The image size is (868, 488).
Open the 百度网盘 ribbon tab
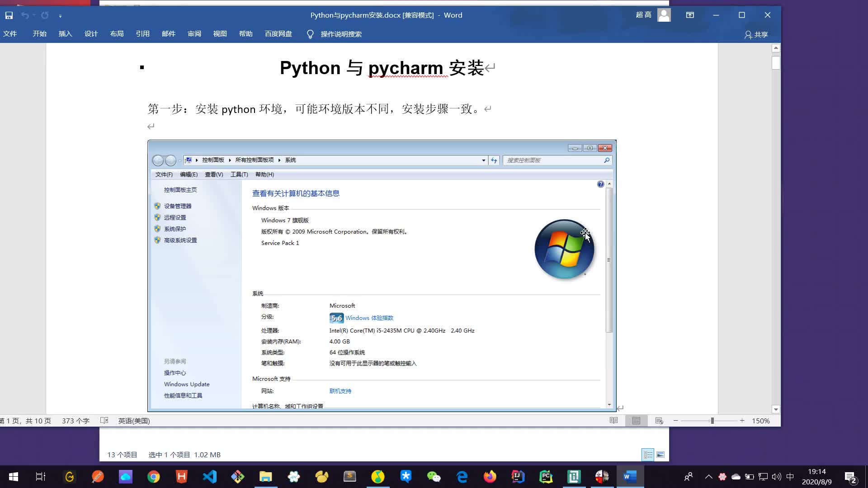(x=278, y=34)
